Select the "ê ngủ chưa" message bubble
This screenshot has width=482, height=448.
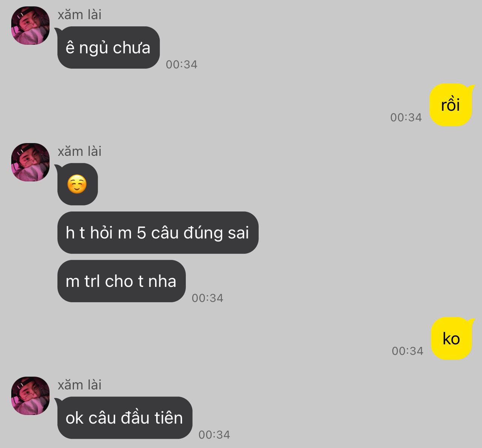click(x=108, y=48)
